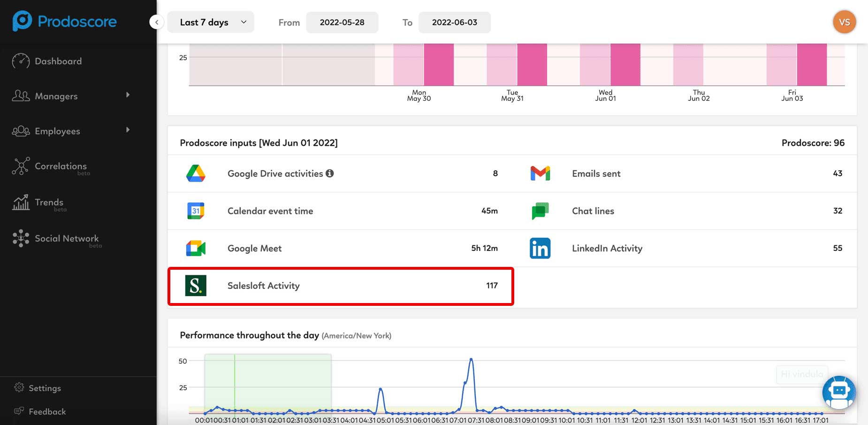
Task: Click the Social Network cluster icon
Action: [x=21, y=238]
